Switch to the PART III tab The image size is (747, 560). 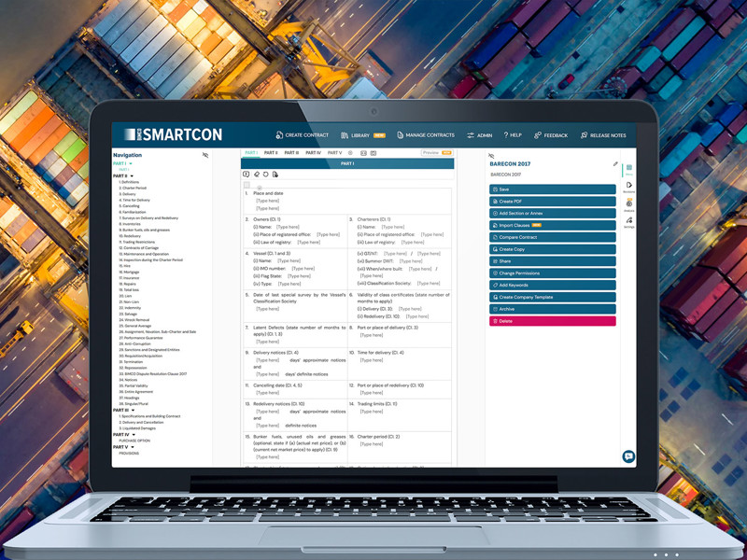291,152
